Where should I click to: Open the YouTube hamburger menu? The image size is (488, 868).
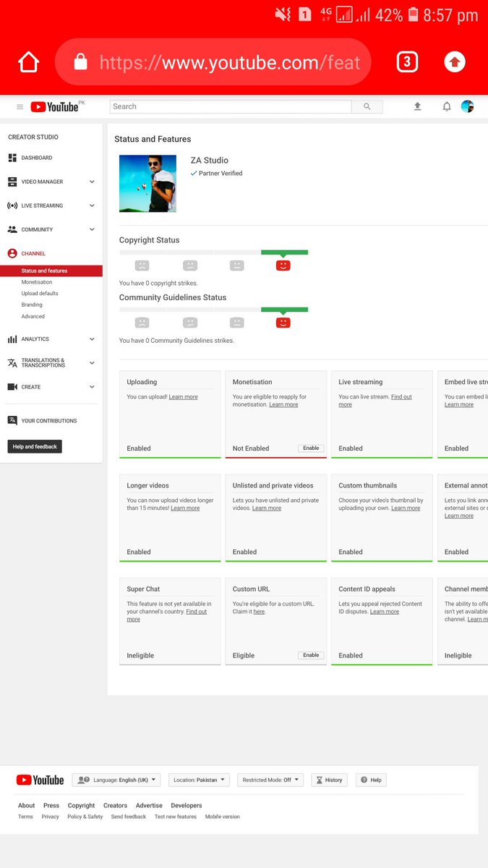20,107
